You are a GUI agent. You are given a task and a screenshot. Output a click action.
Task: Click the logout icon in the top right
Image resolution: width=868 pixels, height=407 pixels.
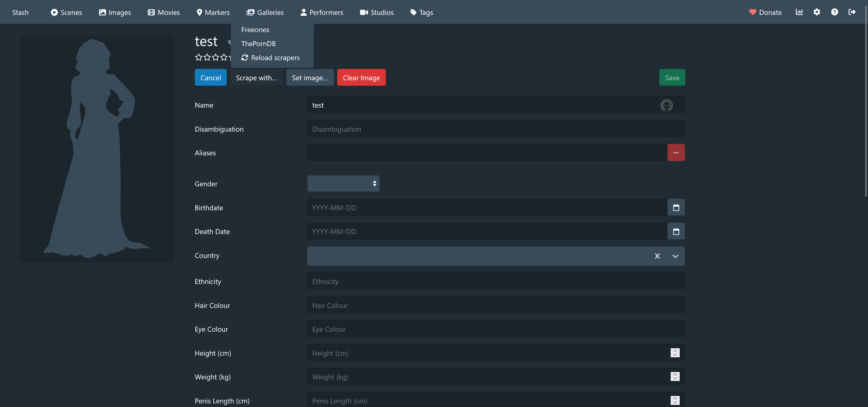[852, 12]
